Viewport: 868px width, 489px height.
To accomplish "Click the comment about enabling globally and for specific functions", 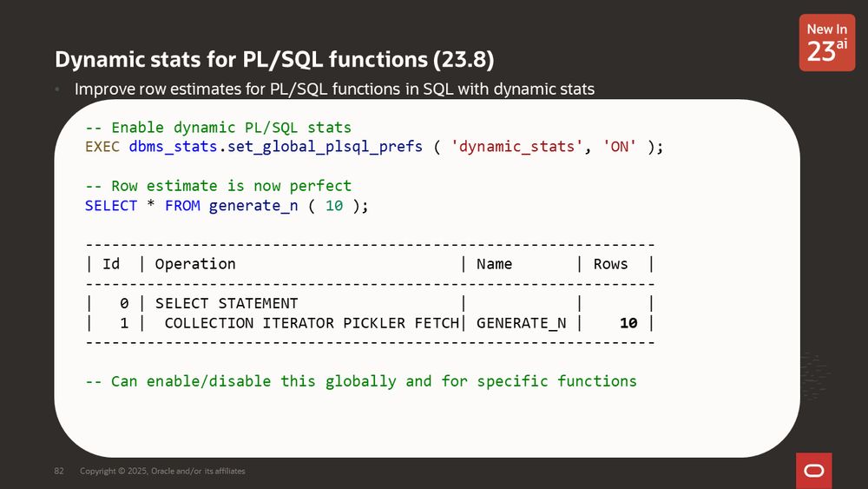I will click(361, 381).
